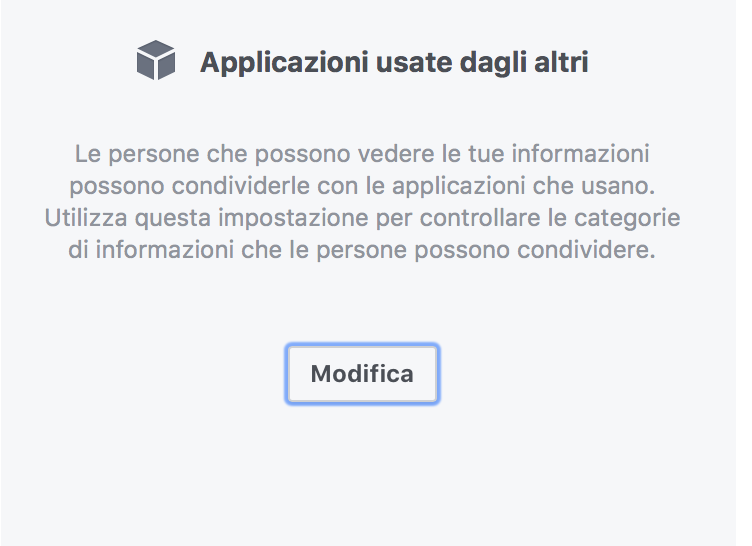The width and height of the screenshot is (752, 546).
Task: Click the word 'Applicazioni' in the heading
Action: 284,62
